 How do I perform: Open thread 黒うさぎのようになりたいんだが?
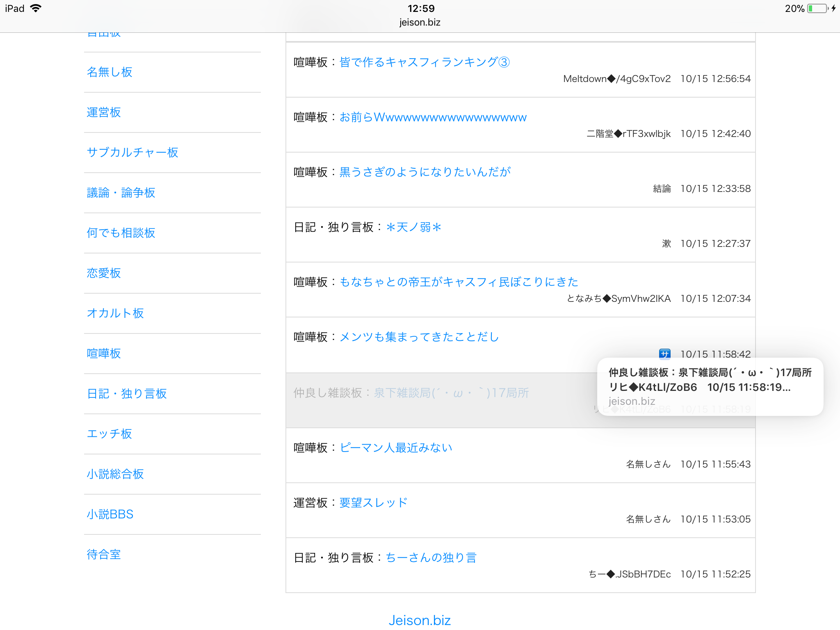[x=425, y=172]
